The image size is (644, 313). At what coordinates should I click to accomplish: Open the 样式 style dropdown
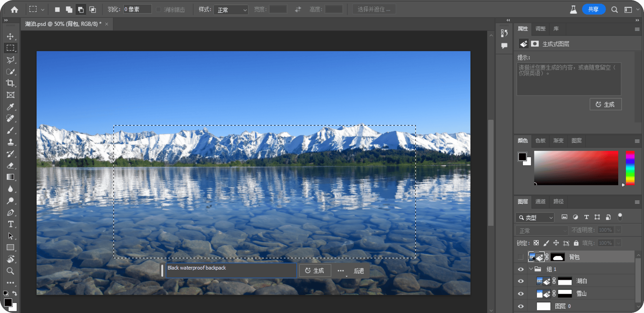[x=231, y=10]
